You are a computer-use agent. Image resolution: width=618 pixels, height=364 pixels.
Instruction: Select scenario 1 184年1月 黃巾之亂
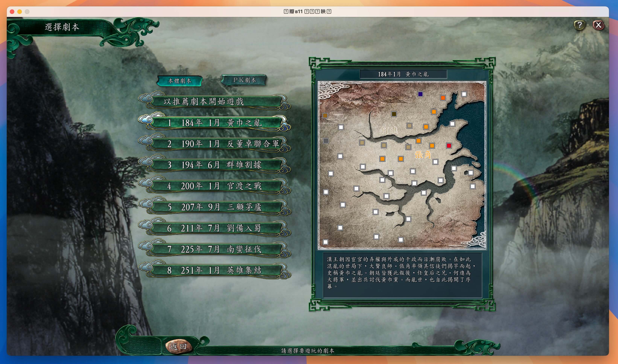click(x=215, y=123)
